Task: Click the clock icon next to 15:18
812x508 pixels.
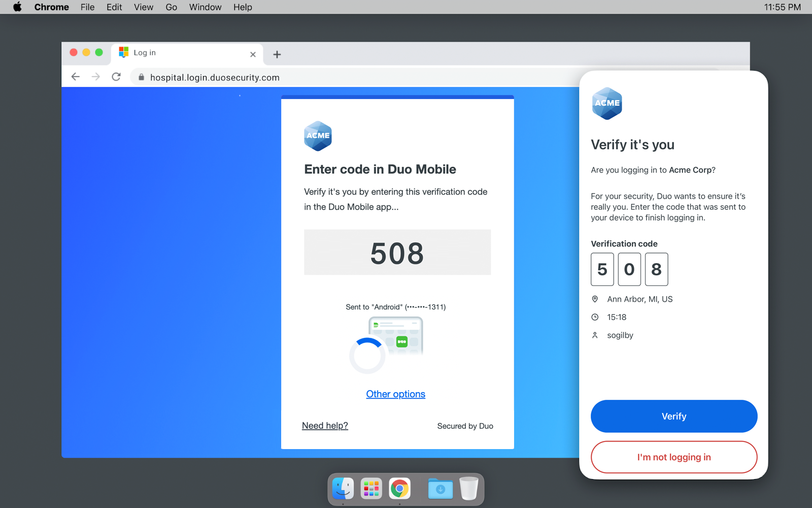Action: pyautogui.click(x=595, y=317)
